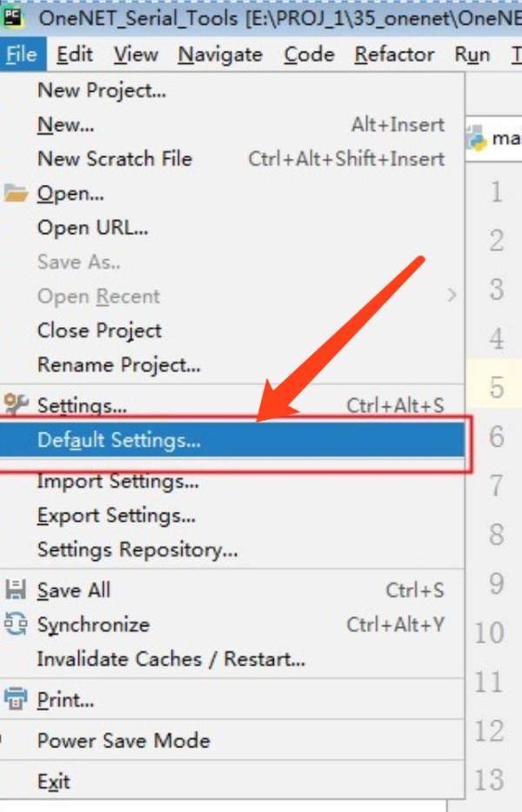
Task: Click the PyCharm application icon in title bar
Action: click(x=12, y=17)
